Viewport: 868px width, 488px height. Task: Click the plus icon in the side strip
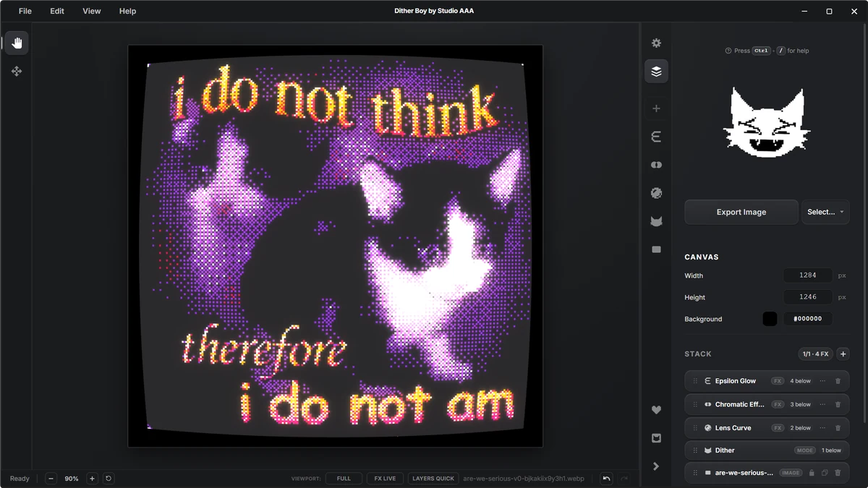tap(656, 108)
